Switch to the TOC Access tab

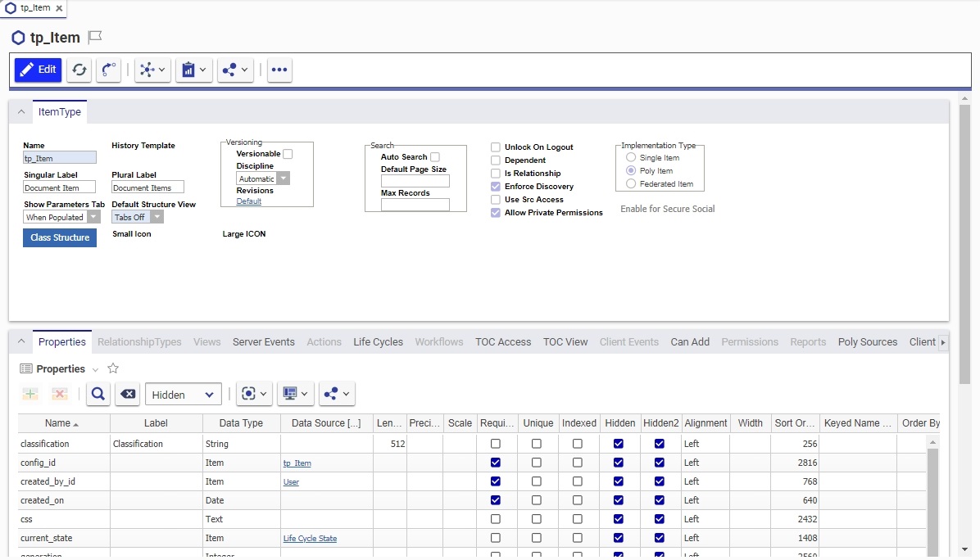(503, 341)
